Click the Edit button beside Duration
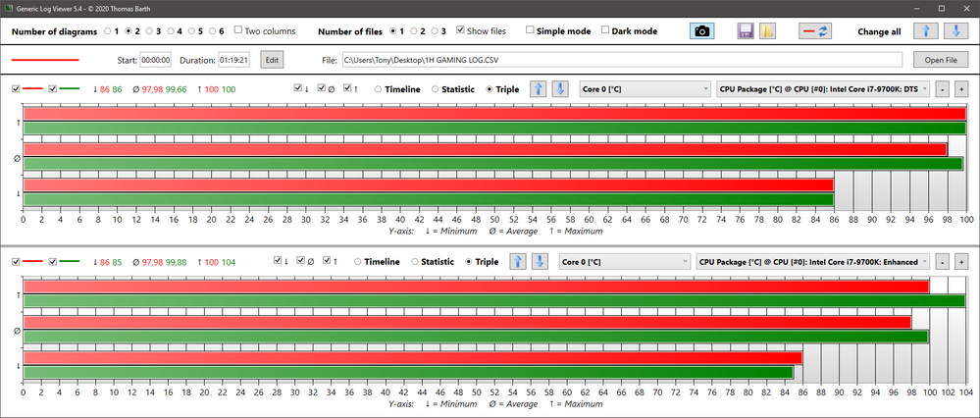Viewport: 980px width, 418px height. [x=271, y=60]
